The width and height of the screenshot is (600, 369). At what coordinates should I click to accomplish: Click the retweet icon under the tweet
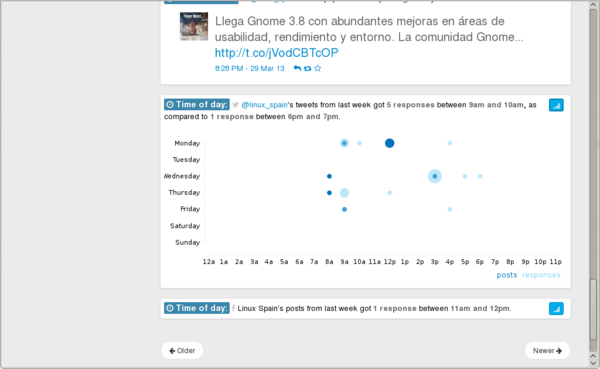[307, 69]
